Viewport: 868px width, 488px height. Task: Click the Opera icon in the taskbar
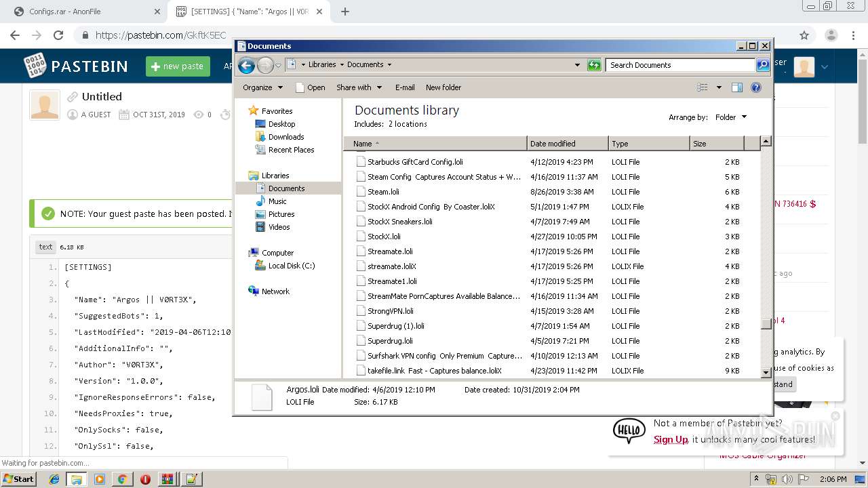pyautogui.click(x=145, y=479)
